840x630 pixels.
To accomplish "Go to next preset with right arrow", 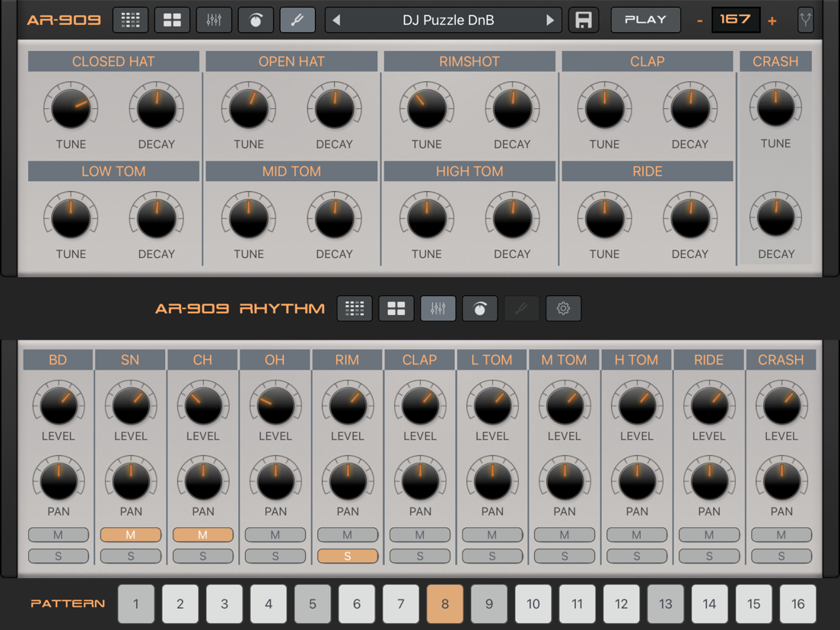I will [549, 21].
